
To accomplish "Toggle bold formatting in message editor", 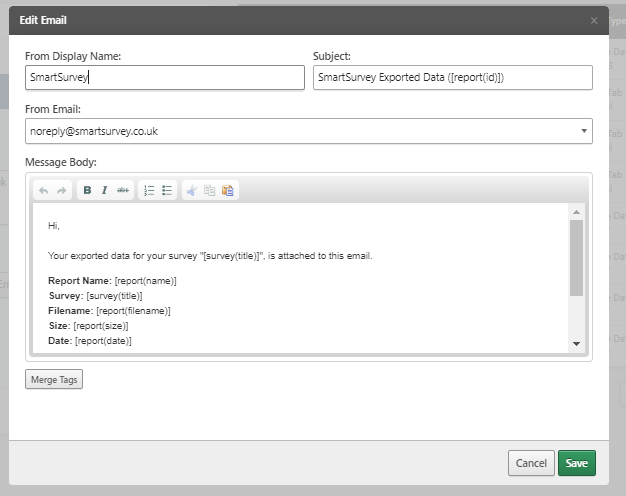I will tap(87, 190).
